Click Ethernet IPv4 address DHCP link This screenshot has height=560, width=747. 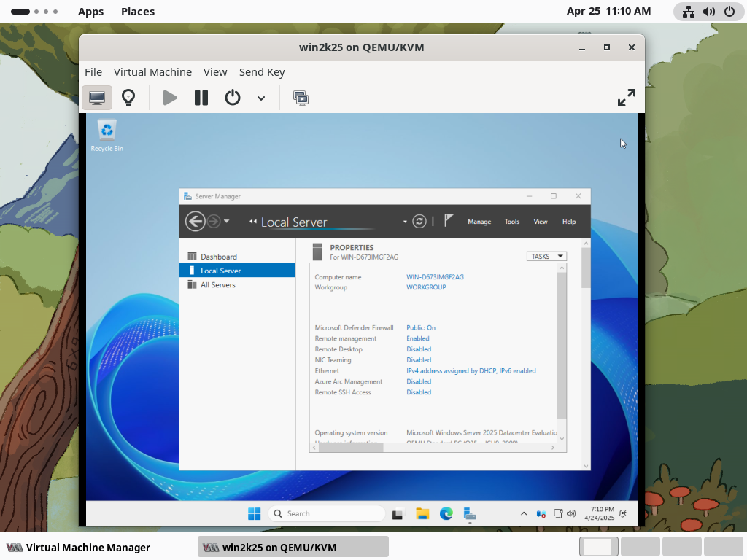471,371
